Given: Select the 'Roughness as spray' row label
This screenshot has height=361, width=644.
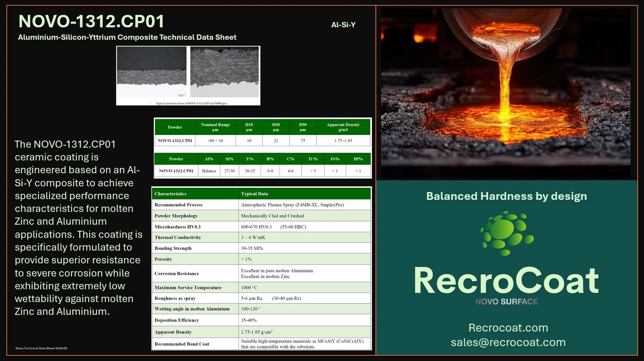Looking at the screenshot, I should (x=175, y=298).
